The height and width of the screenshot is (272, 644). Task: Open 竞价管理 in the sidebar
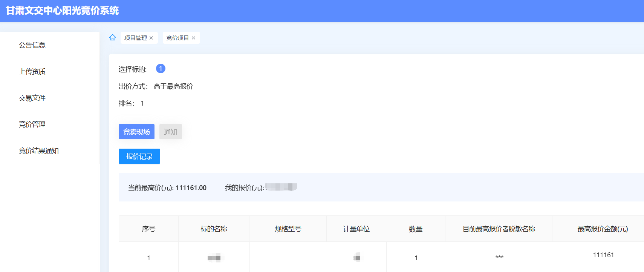[x=32, y=124]
